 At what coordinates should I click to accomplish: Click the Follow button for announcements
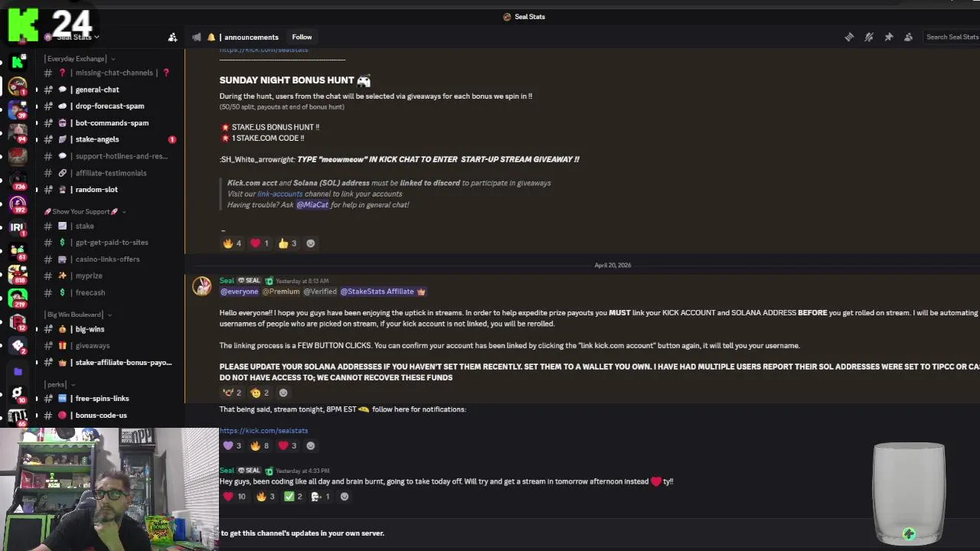pyautogui.click(x=302, y=37)
